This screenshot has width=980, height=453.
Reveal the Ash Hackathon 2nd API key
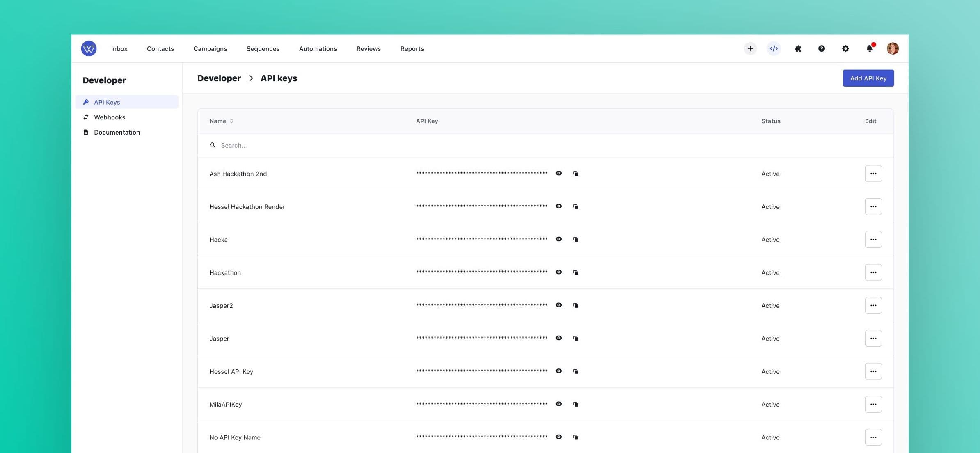click(x=559, y=174)
